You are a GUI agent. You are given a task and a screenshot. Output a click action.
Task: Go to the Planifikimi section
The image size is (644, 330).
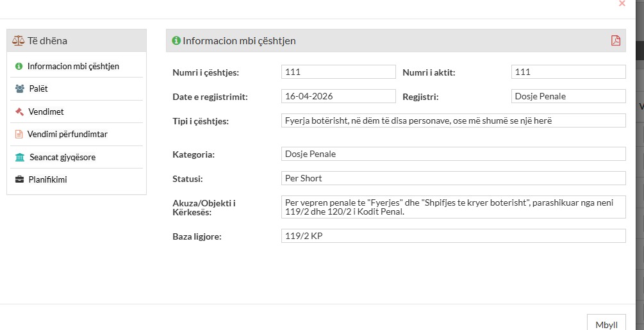[x=47, y=180]
